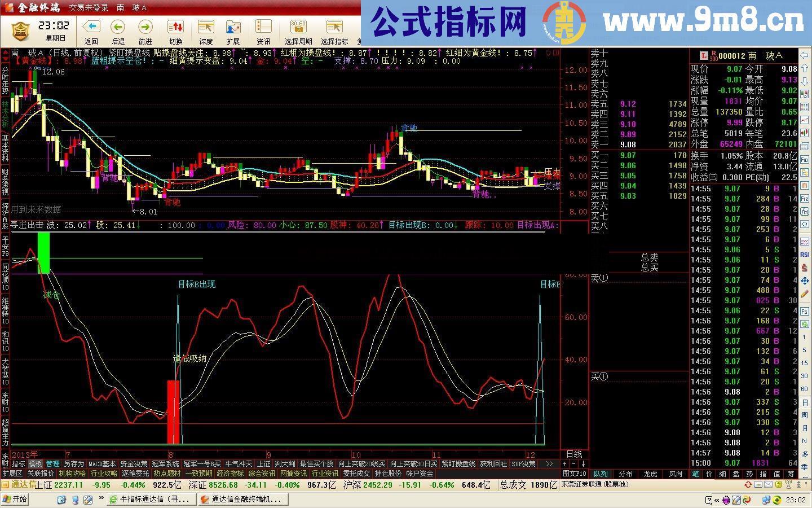Click the 通达信金融终端 taskbar button

tap(242, 499)
